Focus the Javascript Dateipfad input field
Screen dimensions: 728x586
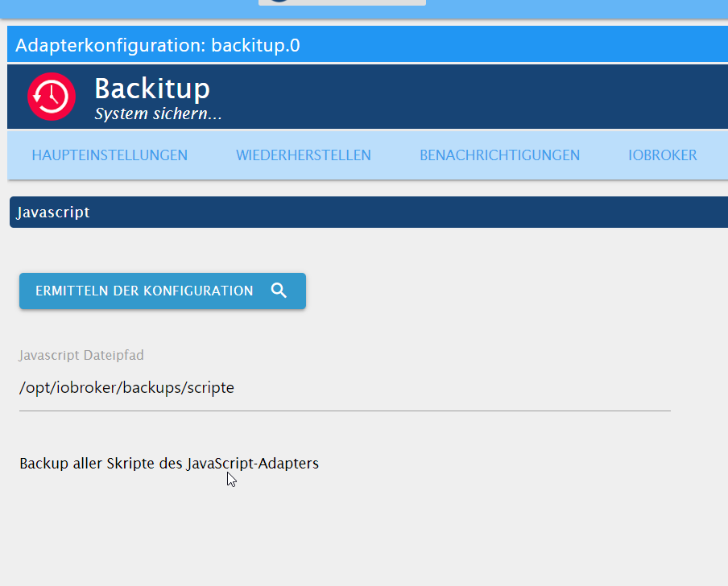tap(345, 388)
